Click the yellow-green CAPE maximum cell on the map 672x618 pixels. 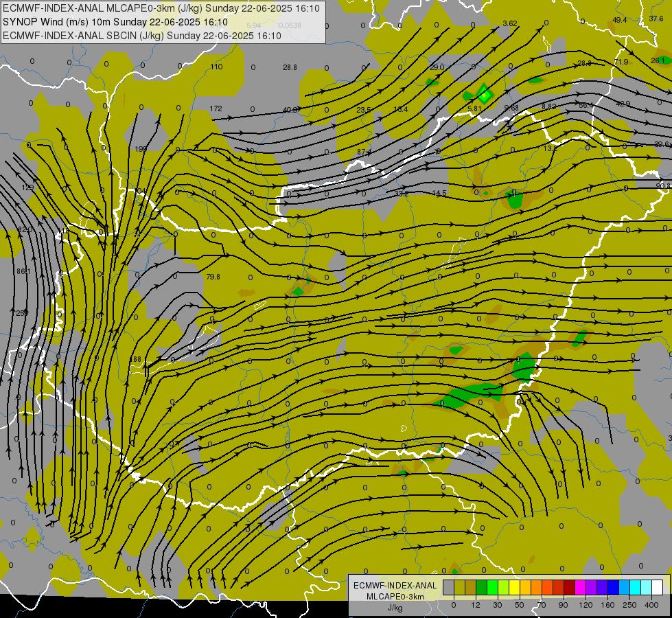484,95
